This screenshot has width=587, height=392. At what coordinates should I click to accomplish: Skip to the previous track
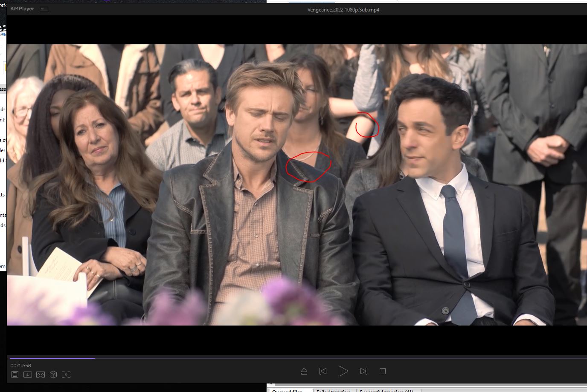click(323, 371)
